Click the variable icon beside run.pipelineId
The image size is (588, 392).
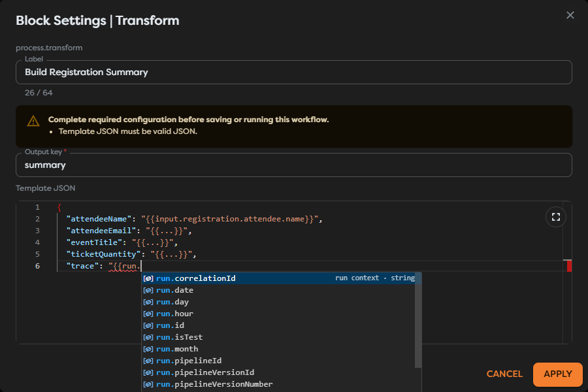[148, 361]
